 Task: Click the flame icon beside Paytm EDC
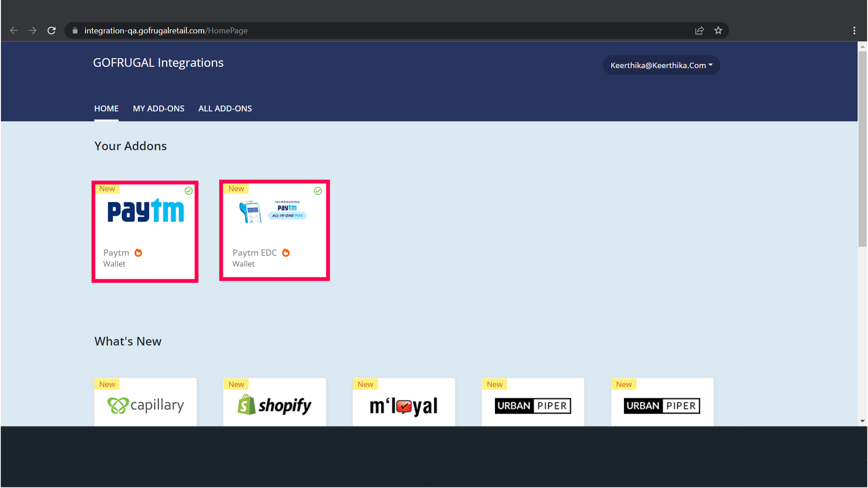(x=286, y=253)
